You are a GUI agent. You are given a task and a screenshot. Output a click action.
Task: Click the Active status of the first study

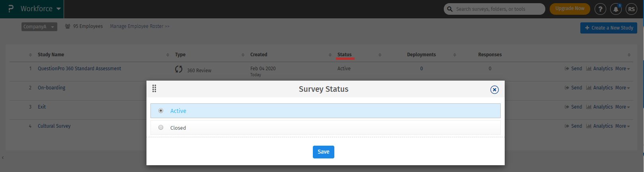tap(344, 69)
